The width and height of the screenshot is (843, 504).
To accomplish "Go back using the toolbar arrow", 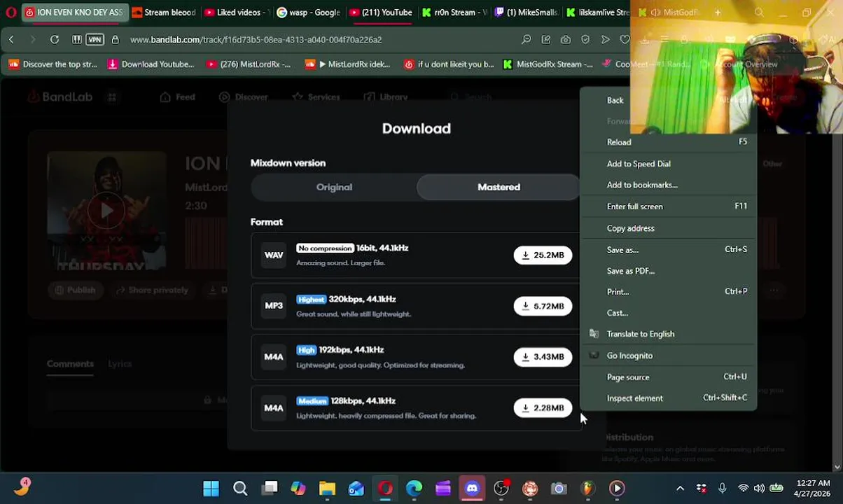I will pyautogui.click(x=11, y=40).
